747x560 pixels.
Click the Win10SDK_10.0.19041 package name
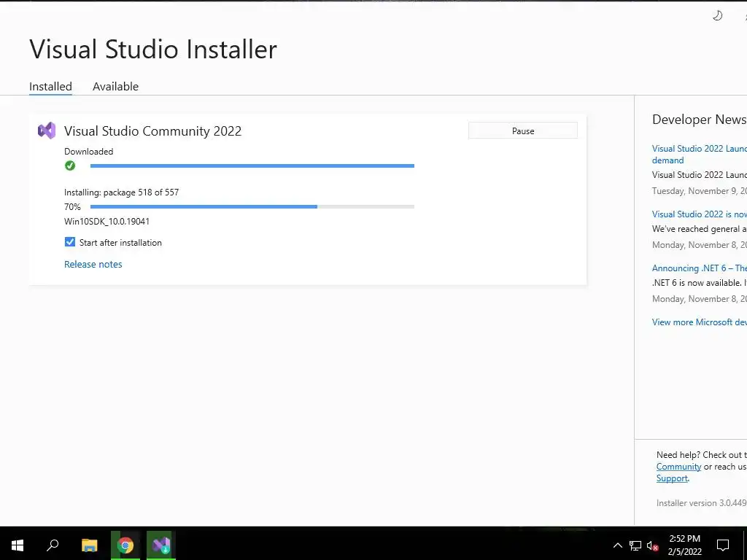(107, 222)
